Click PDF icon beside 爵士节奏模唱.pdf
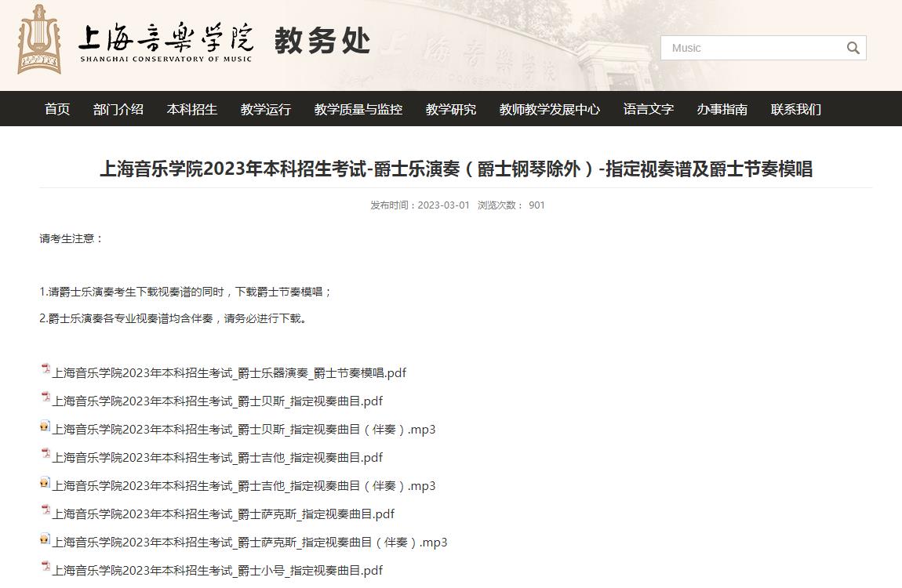The image size is (902, 588). pyautogui.click(x=45, y=369)
